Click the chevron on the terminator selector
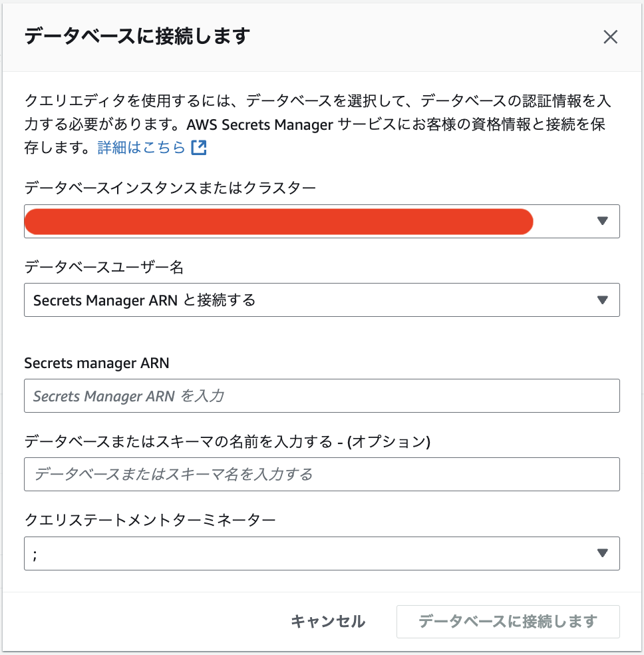Viewport: 644px width, 655px height. tap(602, 552)
